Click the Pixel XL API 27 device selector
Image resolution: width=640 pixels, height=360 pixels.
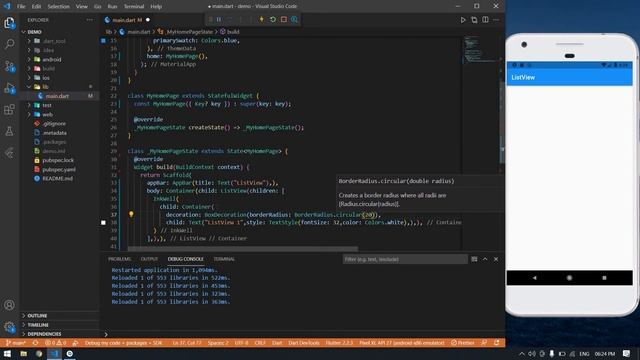click(402, 343)
